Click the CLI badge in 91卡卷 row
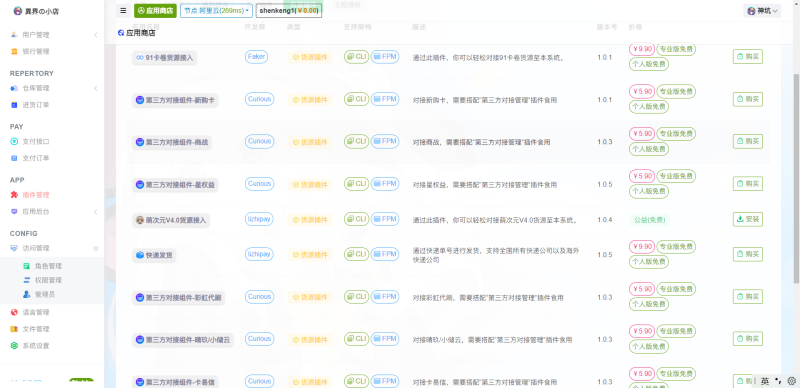Image resolution: width=800 pixels, height=388 pixels. point(356,57)
